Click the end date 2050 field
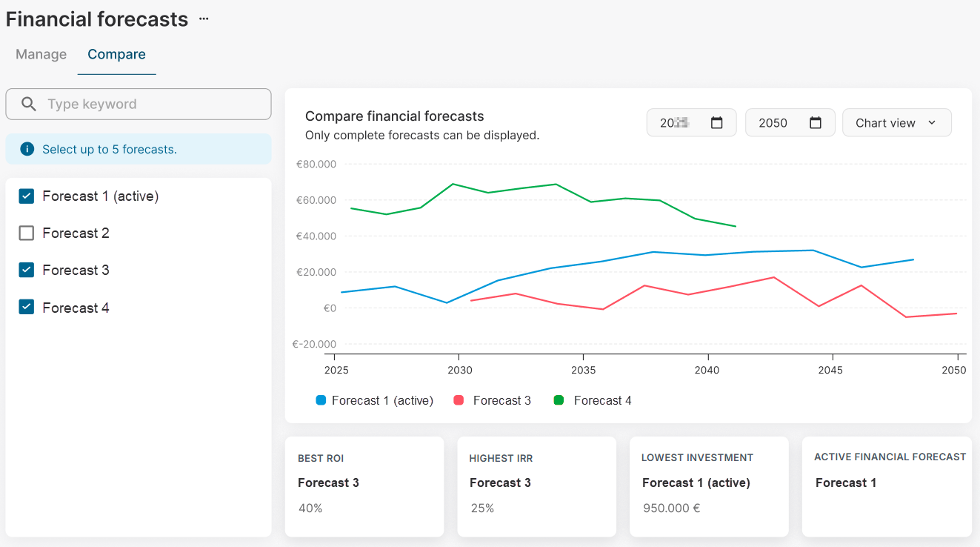The height and width of the screenshot is (547, 980). [x=774, y=123]
